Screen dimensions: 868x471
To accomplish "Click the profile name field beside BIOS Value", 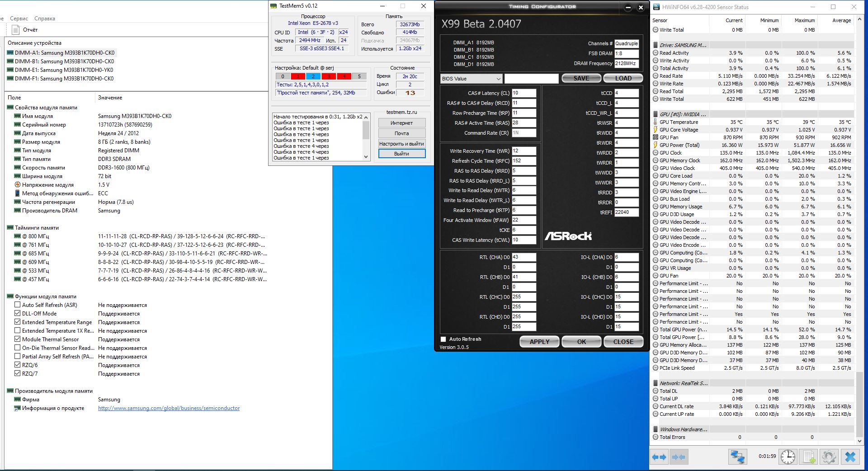I will pos(532,79).
